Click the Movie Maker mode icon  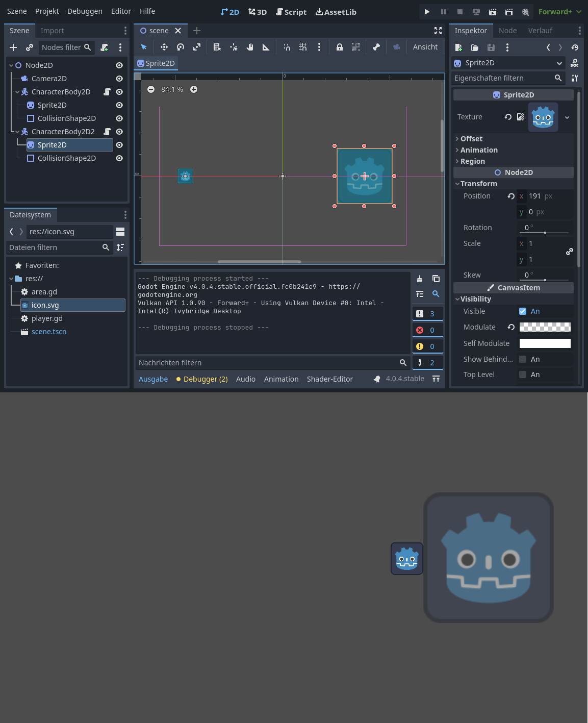click(x=525, y=12)
